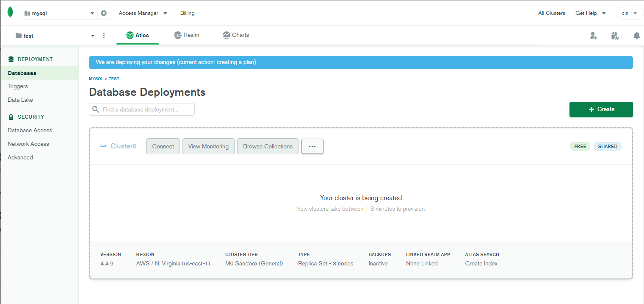Image resolution: width=644 pixels, height=304 pixels.
Task: Open Database Access settings
Action: [x=30, y=130]
